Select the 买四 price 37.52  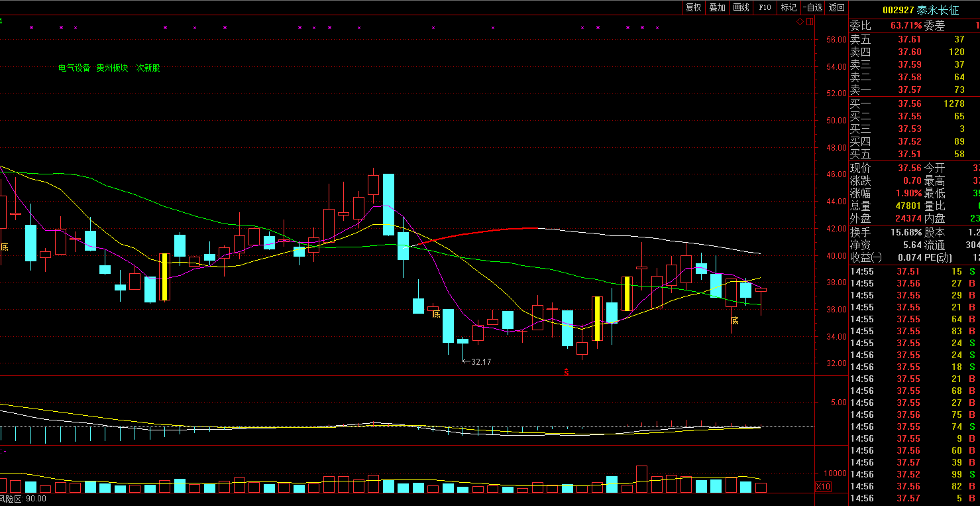(910, 142)
